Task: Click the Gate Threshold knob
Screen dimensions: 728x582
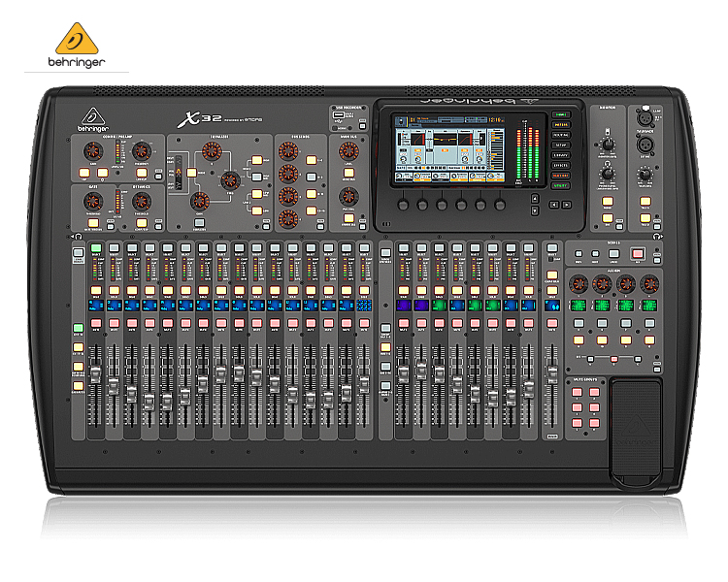Action: click(93, 202)
